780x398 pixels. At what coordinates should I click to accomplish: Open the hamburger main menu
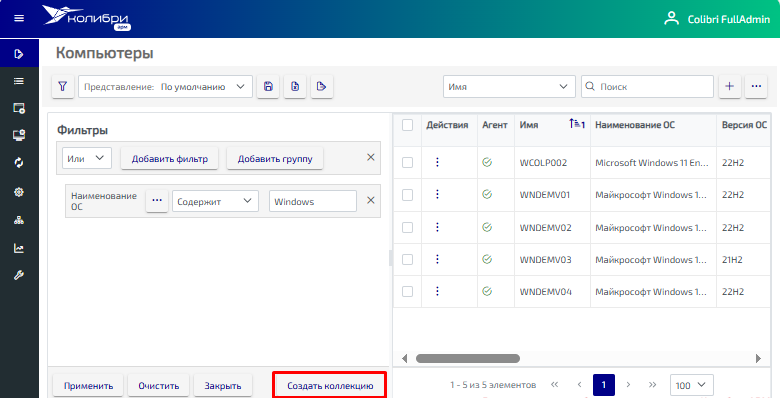pyautogui.click(x=19, y=18)
